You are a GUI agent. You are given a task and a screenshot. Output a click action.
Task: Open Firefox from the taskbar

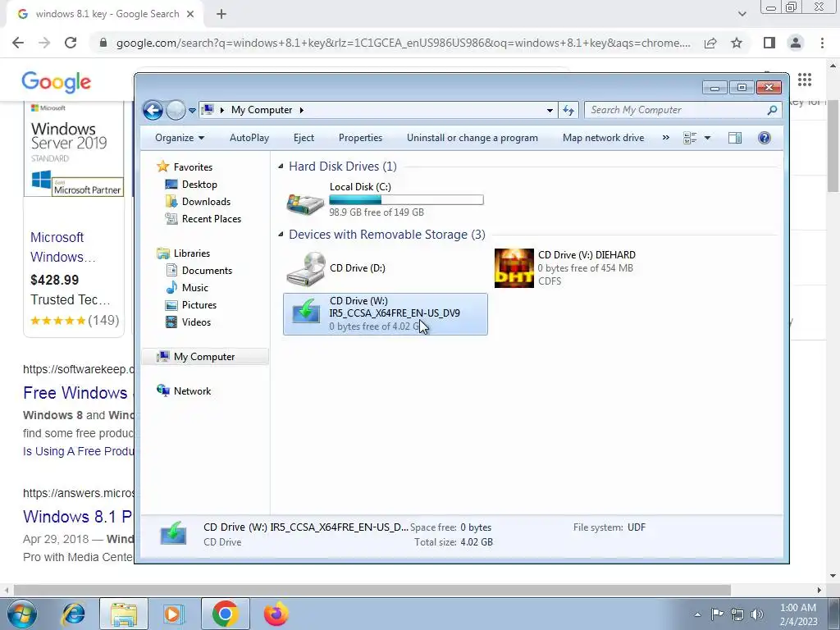[x=276, y=614]
